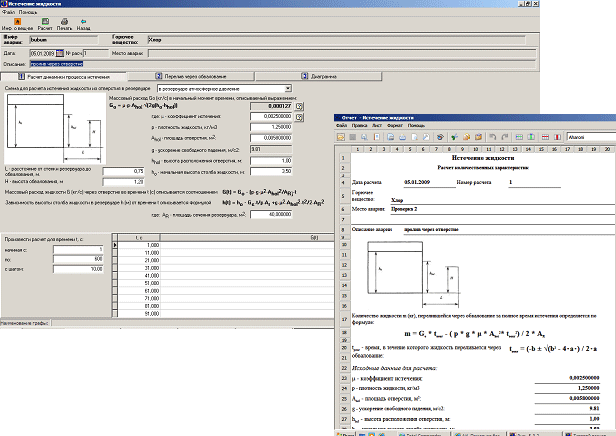
Task: Open the Файл menu in main window
Action: (x=6, y=12)
